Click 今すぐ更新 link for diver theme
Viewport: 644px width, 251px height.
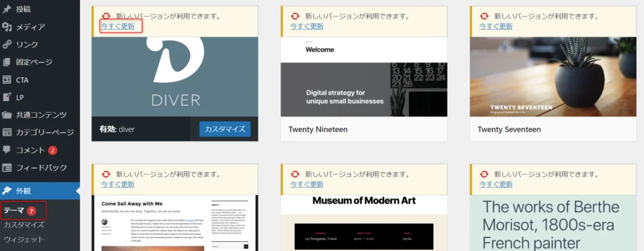(x=118, y=26)
